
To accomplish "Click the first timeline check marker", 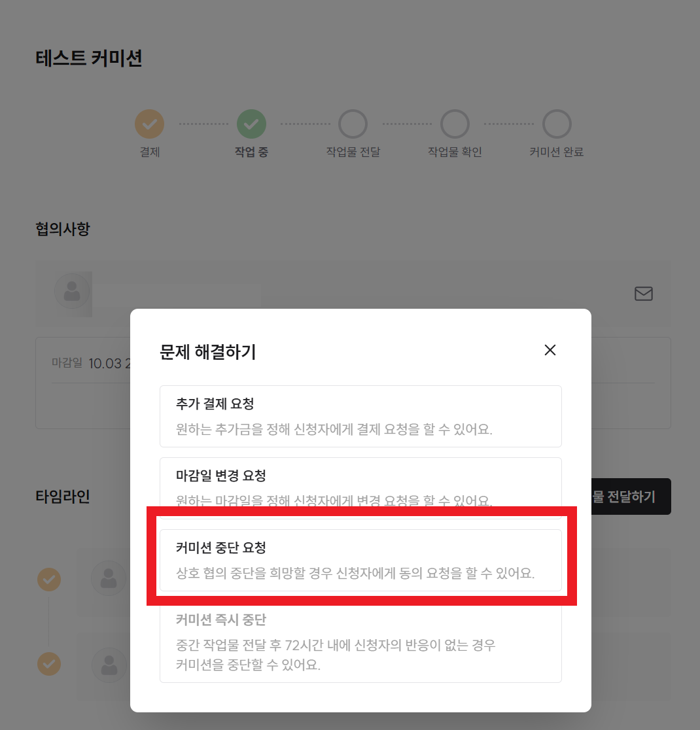I will [x=49, y=579].
